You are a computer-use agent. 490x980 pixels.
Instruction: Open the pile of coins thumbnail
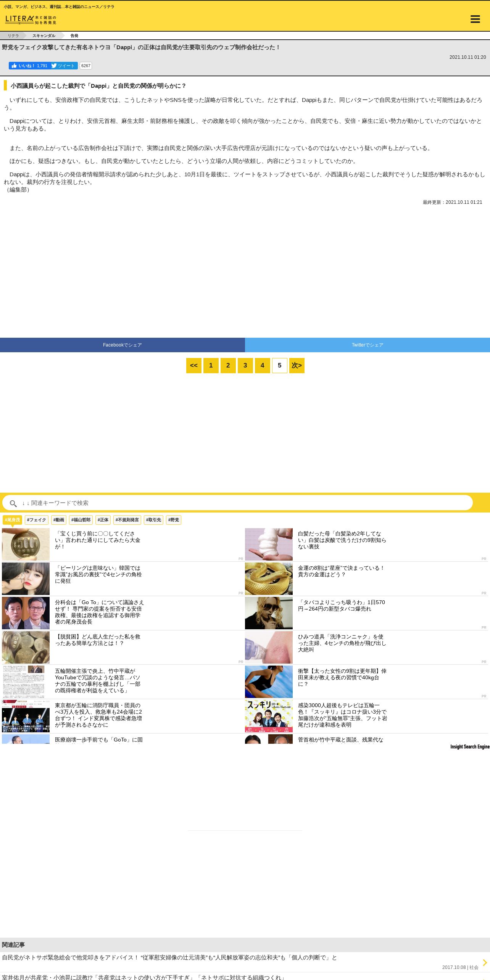coord(26,647)
